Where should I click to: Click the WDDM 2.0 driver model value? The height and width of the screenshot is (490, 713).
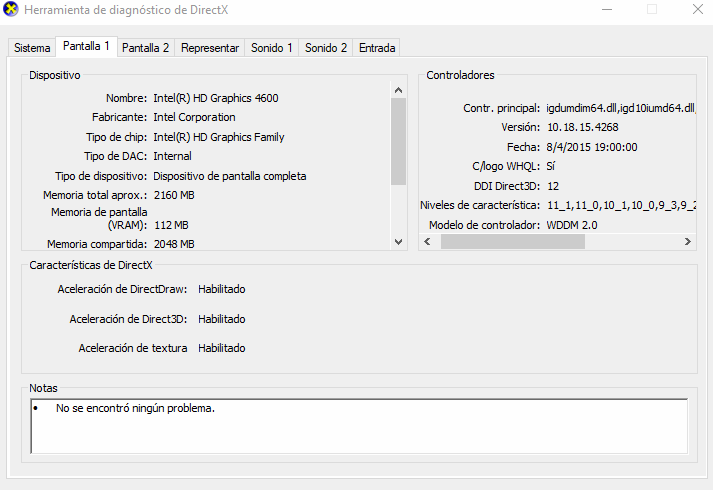point(572,225)
